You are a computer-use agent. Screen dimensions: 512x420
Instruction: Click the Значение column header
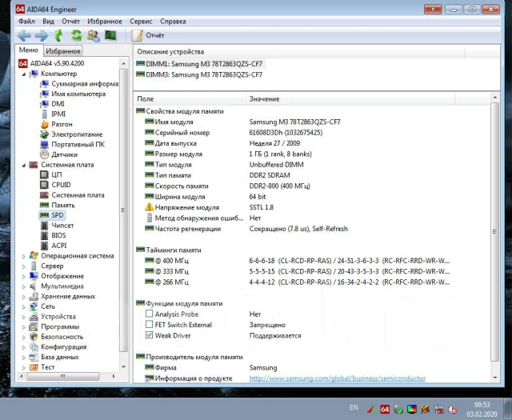[350, 98]
